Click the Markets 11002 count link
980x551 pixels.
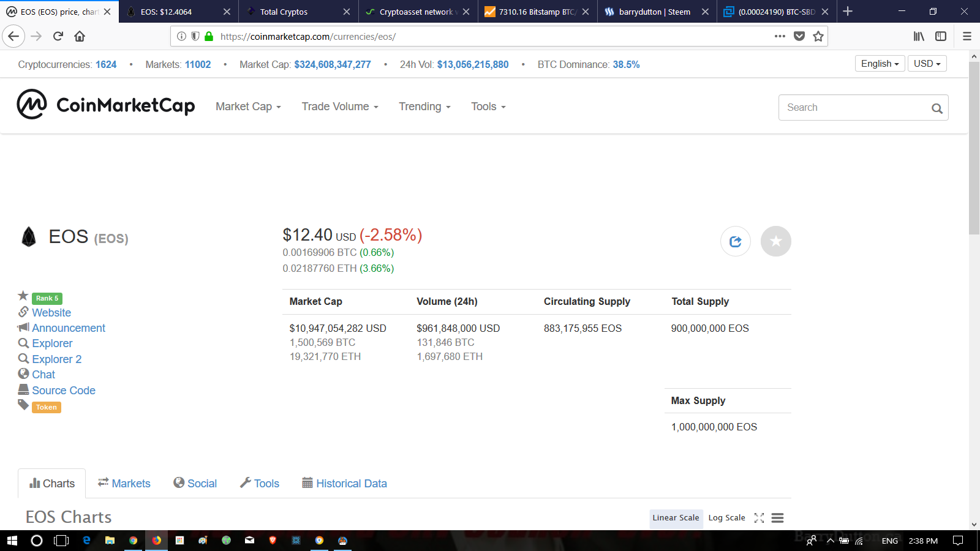(198, 64)
